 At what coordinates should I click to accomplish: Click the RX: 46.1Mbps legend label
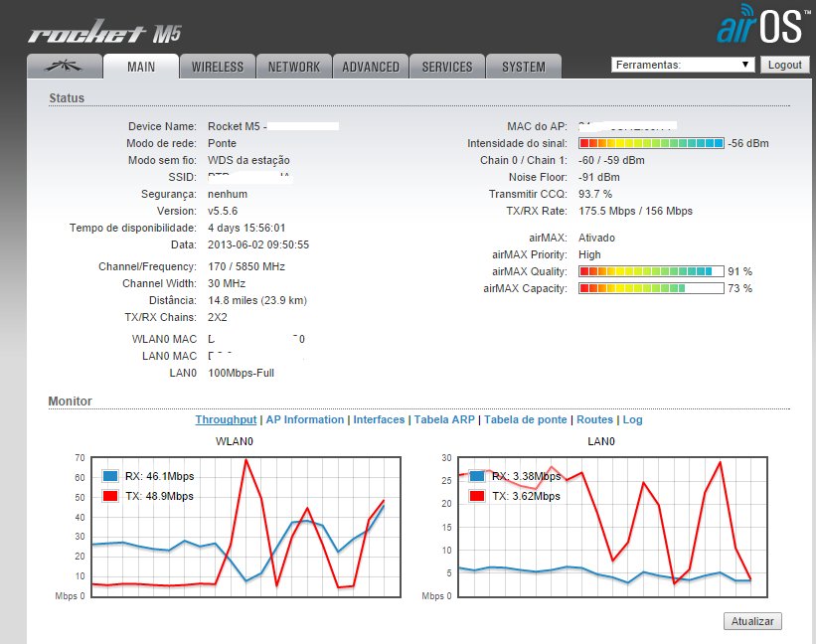pos(160,476)
